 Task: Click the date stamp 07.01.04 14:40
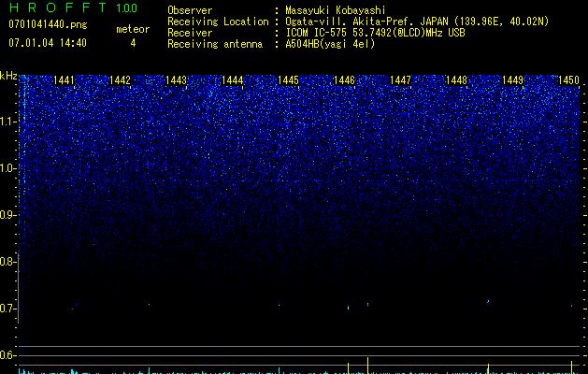tap(48, 43)
